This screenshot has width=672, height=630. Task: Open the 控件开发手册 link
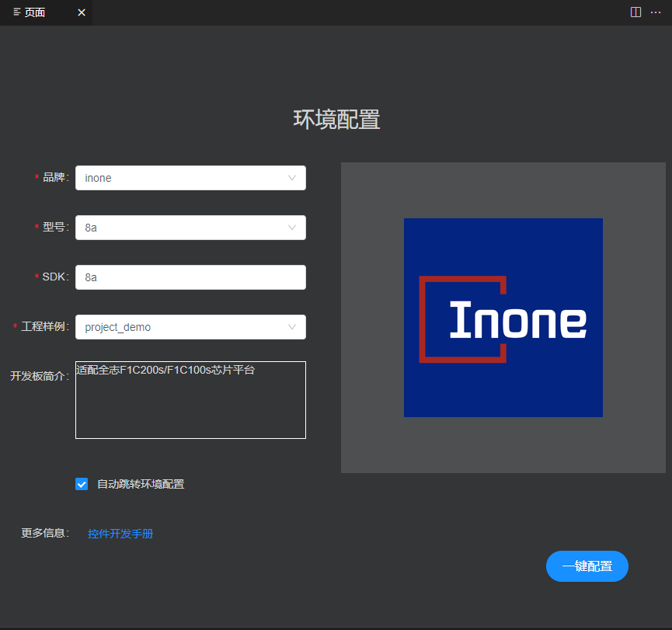click(120, 534)
